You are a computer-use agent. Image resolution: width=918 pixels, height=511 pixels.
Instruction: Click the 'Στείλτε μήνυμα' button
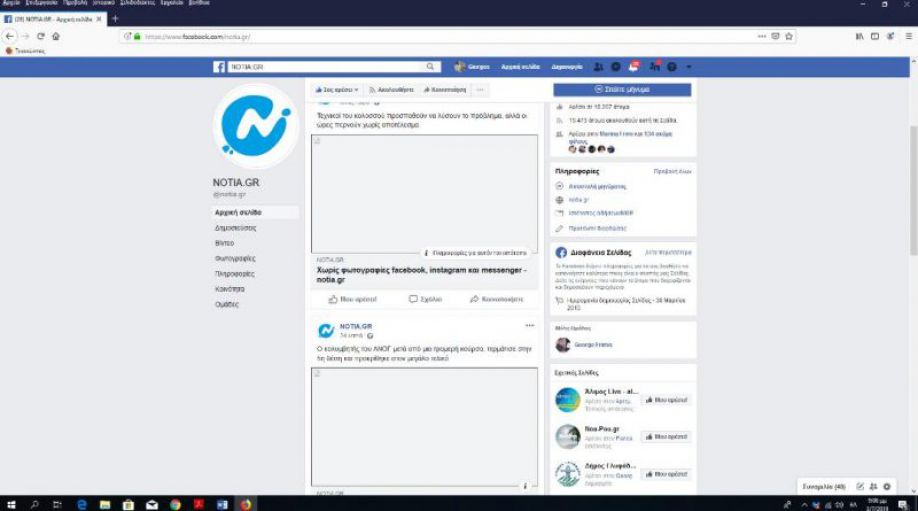[622, 90]
